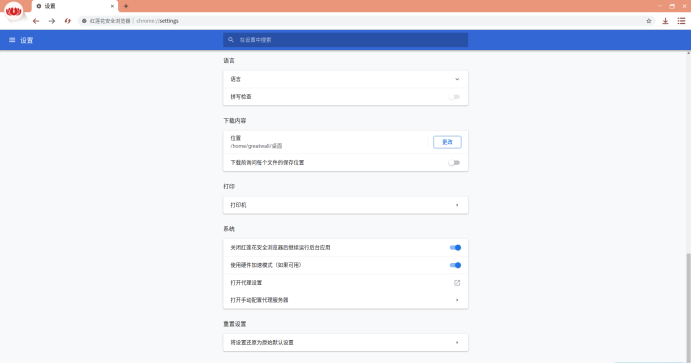Open a new tab with the plus button

[x=126, y=6]
